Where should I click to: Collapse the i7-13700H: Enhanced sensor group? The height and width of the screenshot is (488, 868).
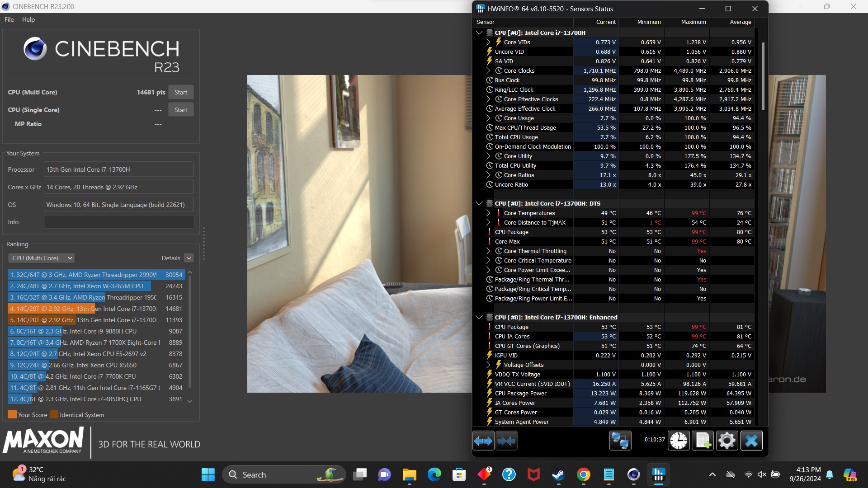tap(479, 317)
